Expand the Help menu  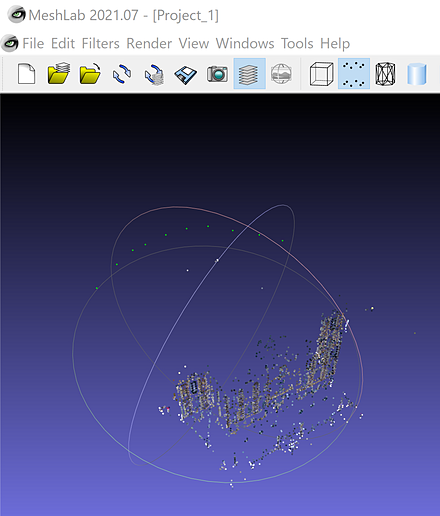(x=335, y=43)
